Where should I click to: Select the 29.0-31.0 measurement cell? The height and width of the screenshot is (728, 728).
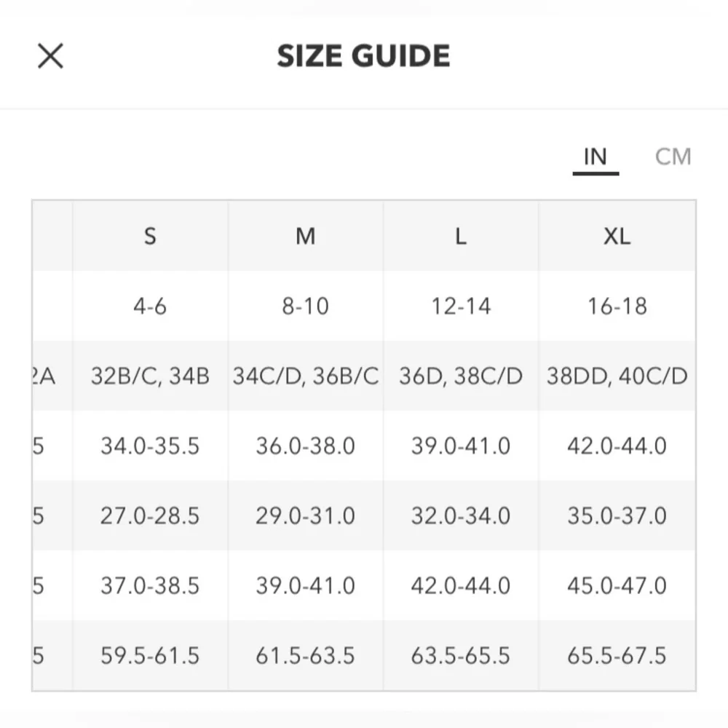[x=306, y=515]
